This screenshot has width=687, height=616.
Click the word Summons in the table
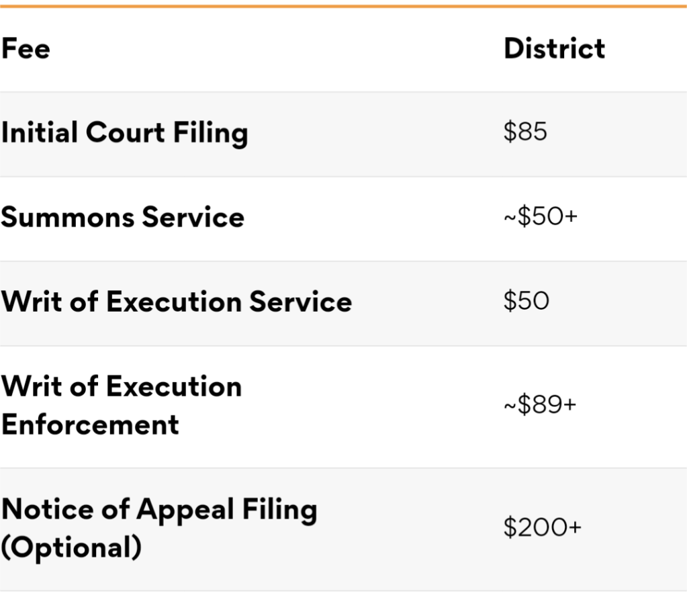68,217
